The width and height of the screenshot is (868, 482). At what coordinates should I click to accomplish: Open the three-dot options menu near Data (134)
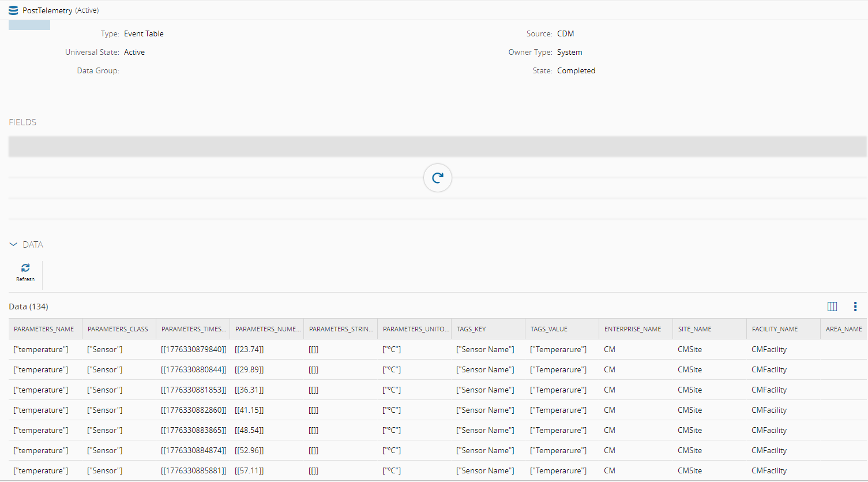[x=855, y=307]
